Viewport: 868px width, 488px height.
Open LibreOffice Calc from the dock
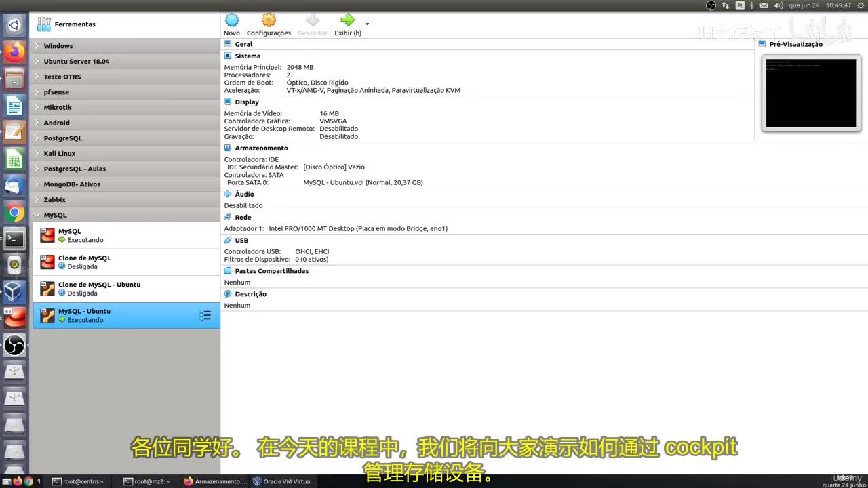14,159
